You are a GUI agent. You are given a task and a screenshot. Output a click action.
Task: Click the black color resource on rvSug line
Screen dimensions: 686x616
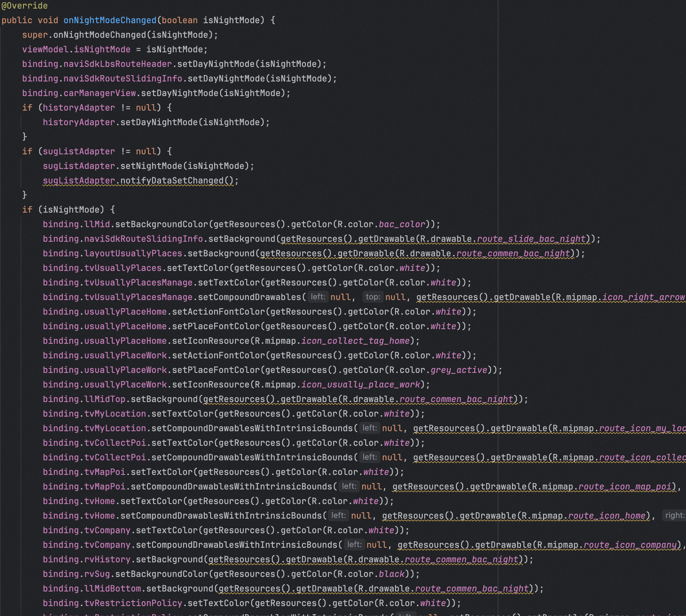[x=391, y=574]
